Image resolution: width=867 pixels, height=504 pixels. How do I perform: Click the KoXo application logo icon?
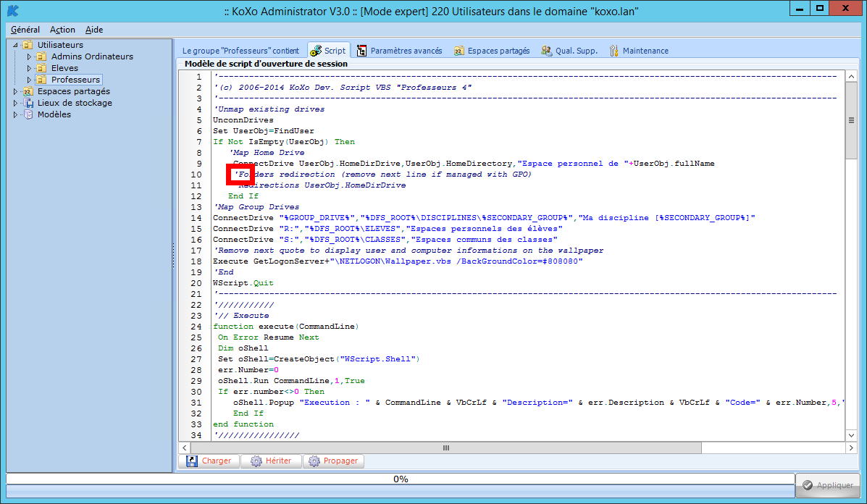[x=13, y=10]
